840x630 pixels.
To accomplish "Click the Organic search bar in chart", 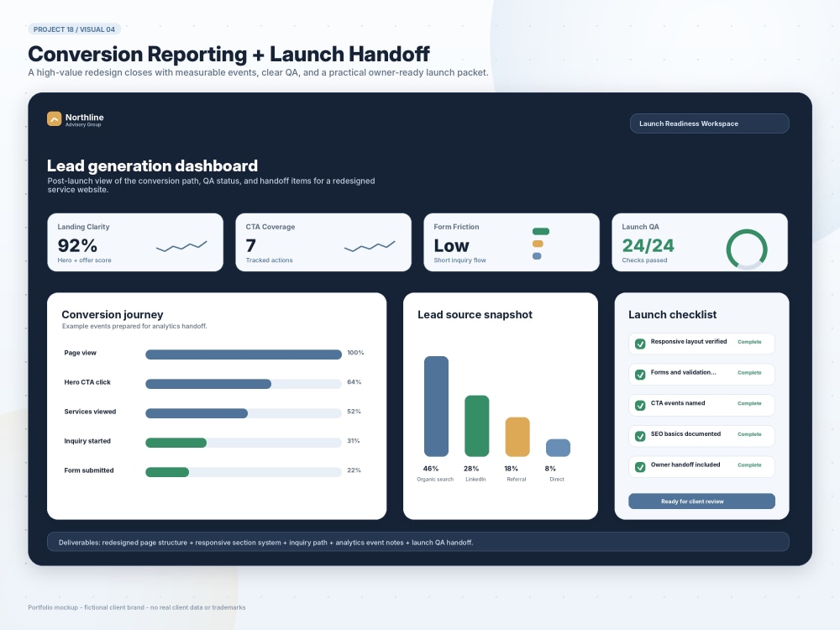I will tap(436, 406).
